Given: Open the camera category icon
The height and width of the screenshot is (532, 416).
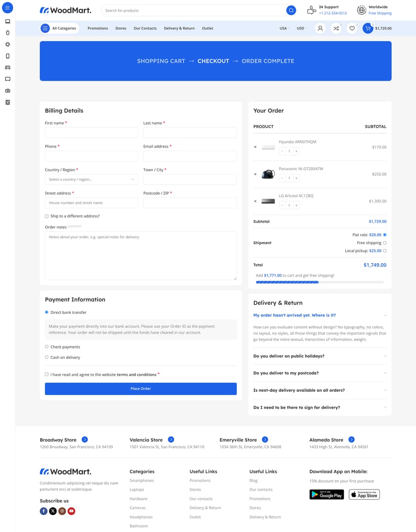Looking at the screenshot, I should 7,91.
